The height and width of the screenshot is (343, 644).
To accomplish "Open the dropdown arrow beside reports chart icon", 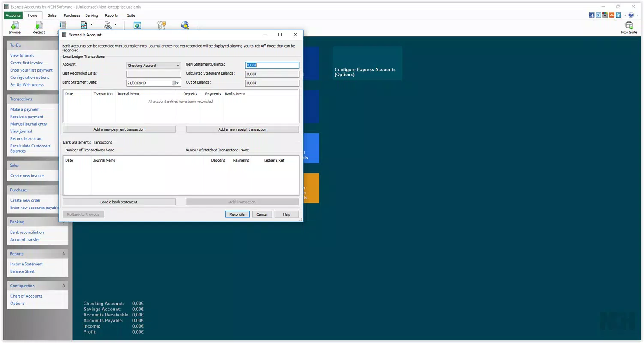I will pos(91,24).
